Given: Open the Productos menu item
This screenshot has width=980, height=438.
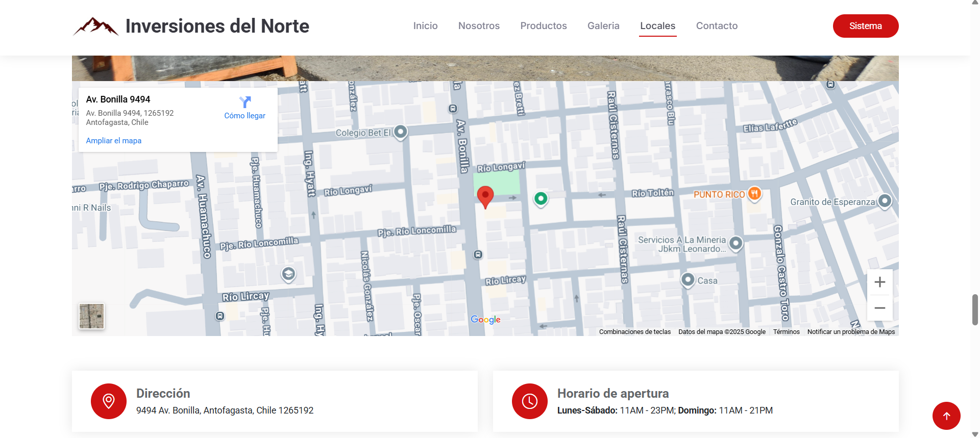Looking at the screenshot, I should [543, 26].
